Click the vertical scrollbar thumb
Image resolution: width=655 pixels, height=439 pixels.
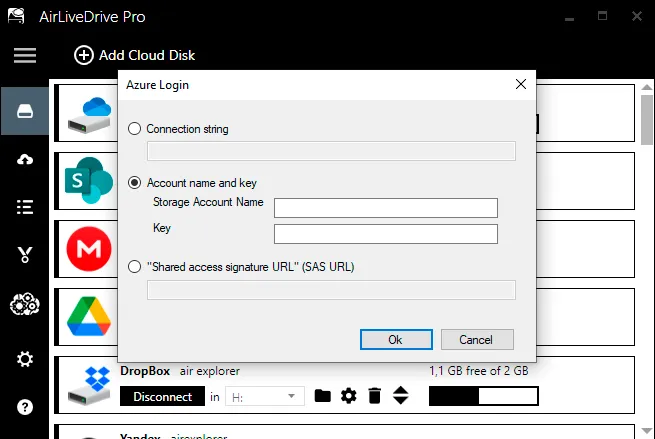pyautogui.click(x=647, y=119)
